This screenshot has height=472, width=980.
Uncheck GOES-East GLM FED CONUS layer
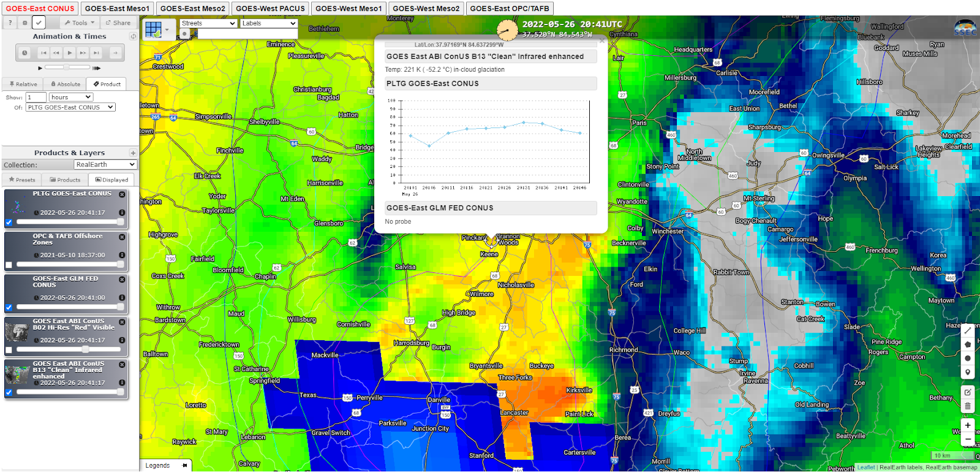(9, 307)
